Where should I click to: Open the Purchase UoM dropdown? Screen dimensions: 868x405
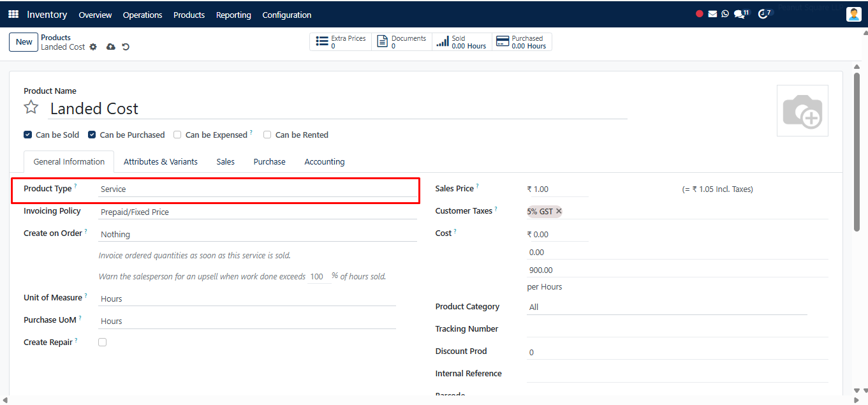(247, 321)
